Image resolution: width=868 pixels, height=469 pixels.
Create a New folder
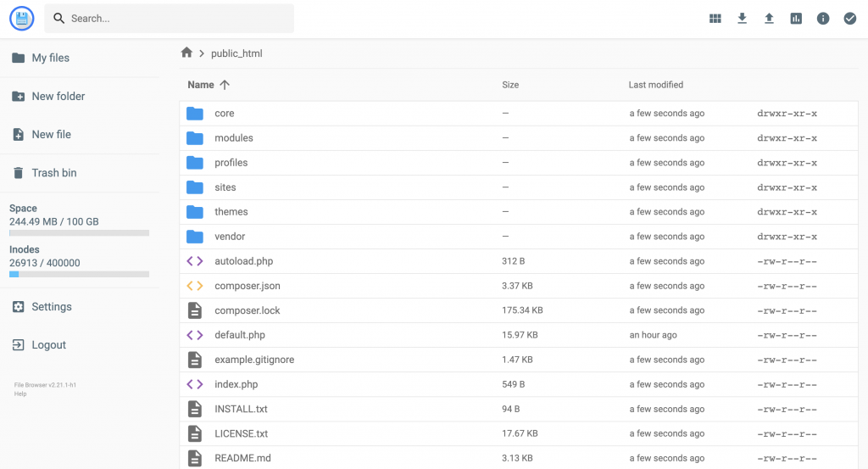pyautogui.click(x=58, y=97)
